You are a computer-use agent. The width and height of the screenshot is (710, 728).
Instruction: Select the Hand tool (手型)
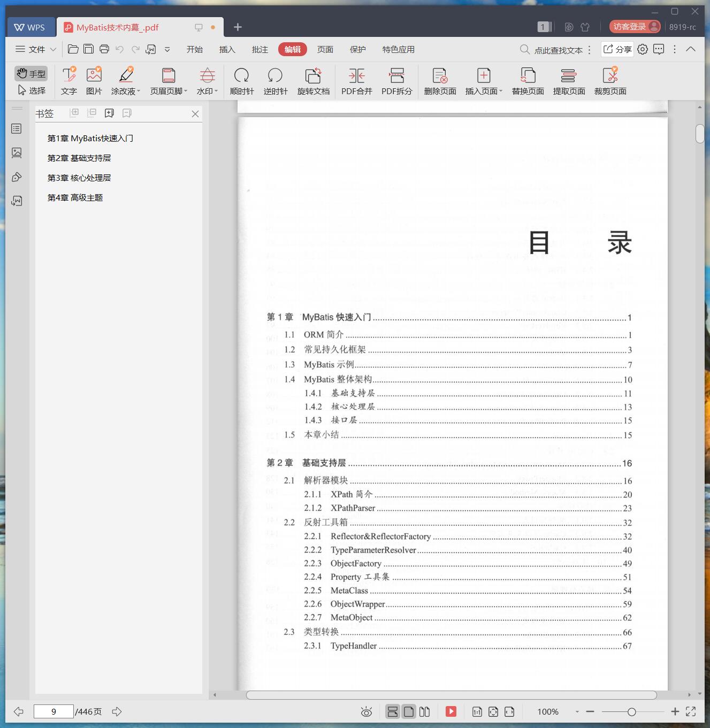pyautogui.click(x=31, y=73)
